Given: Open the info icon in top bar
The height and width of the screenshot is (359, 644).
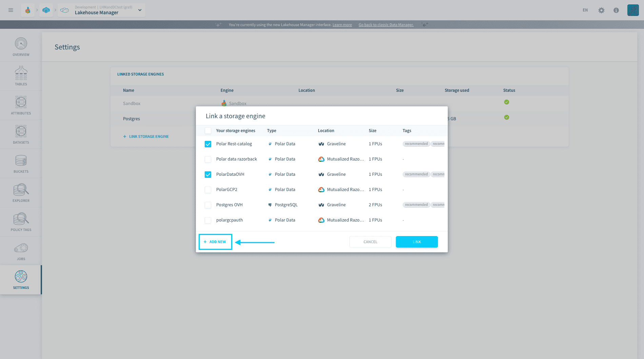Looking at the screenshot, I should [x=616, y=10].
